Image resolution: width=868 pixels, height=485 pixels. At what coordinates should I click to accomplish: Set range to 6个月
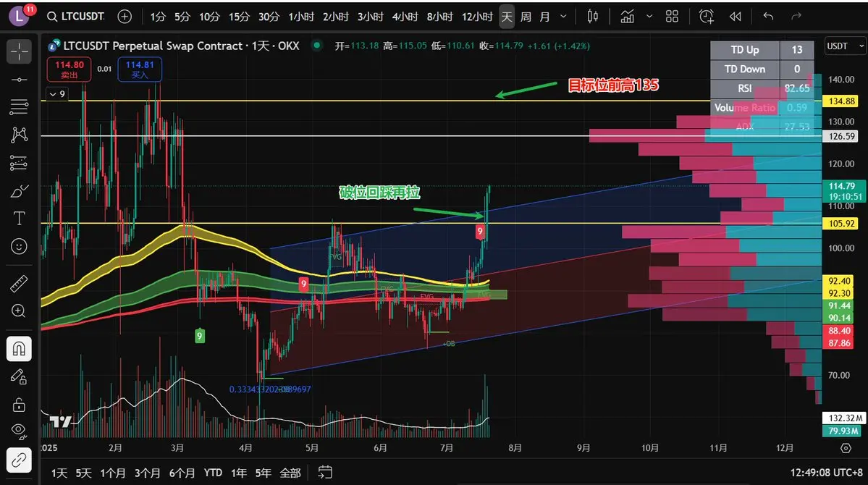(x=182, y=473)
